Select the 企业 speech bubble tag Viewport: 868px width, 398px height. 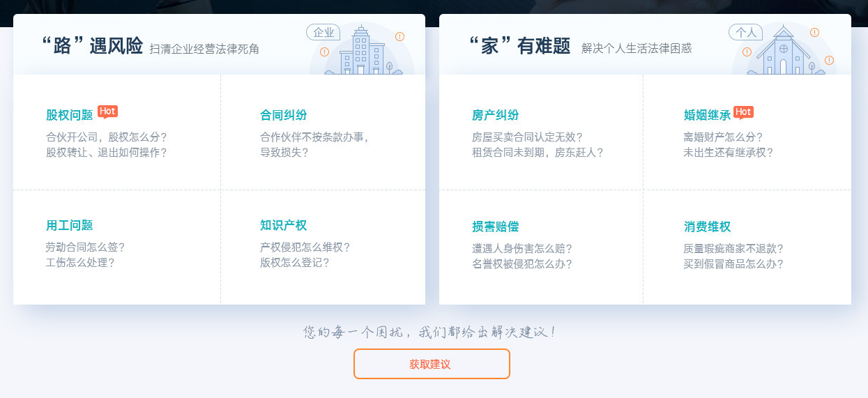[323, 32]
